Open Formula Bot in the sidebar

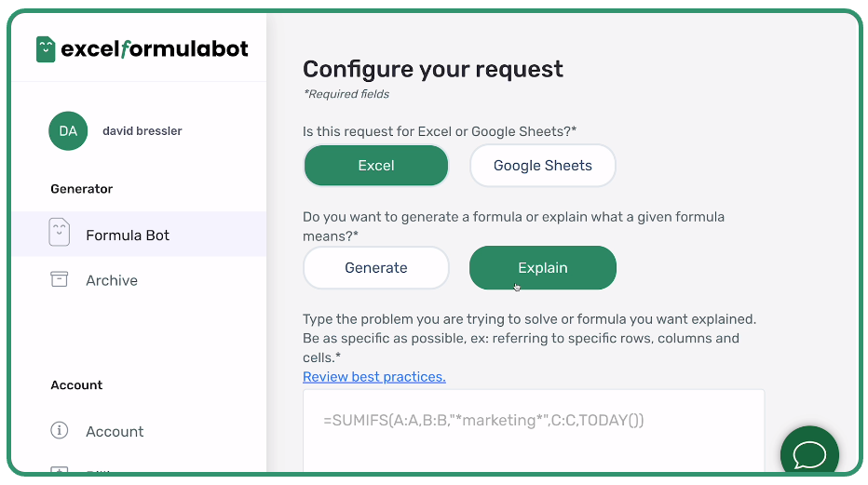click(128, 236)
